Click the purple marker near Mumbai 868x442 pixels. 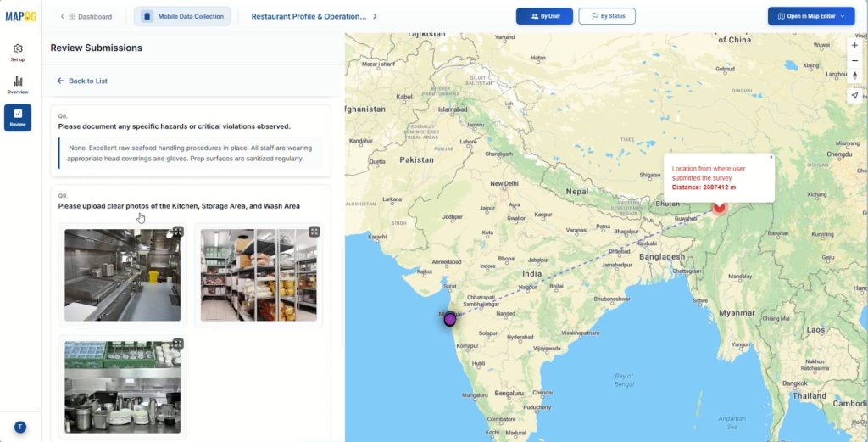[450, 319]
